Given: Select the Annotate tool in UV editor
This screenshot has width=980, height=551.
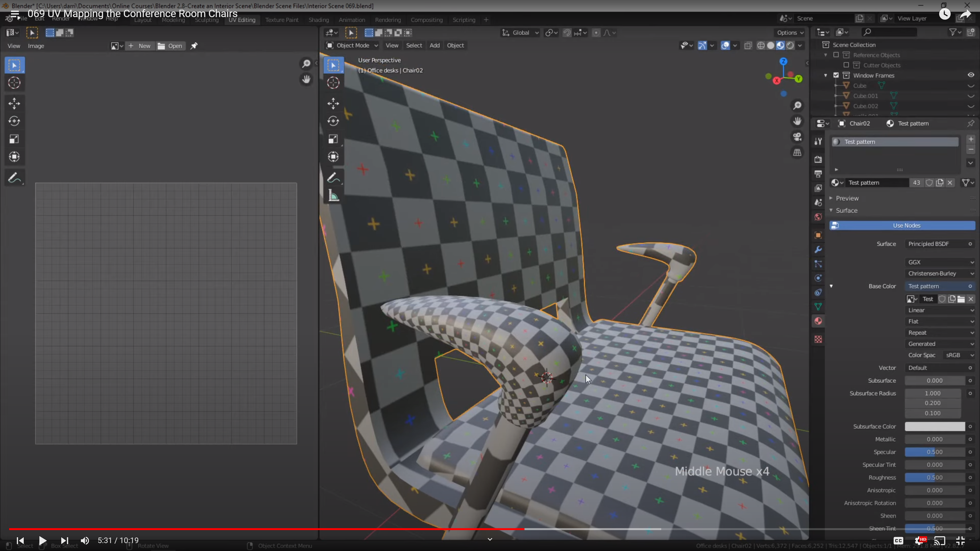Looking at the screenshot, I should pyautogui.click(x=15, y=178).
